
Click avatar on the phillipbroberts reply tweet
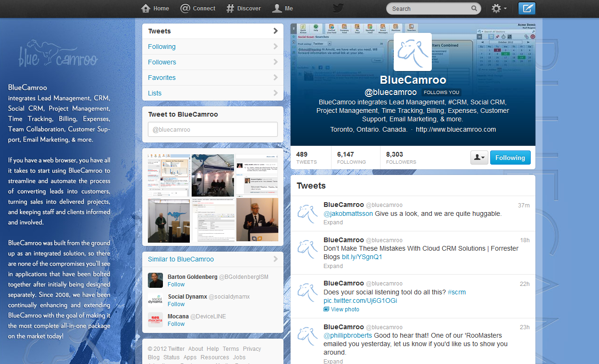(307, 335)
